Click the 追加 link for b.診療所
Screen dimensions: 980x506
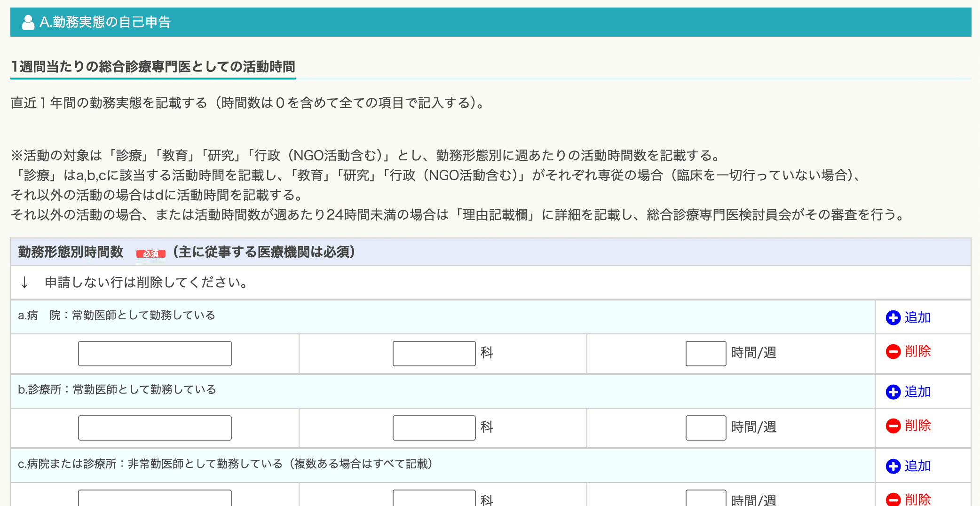[917, 392]
